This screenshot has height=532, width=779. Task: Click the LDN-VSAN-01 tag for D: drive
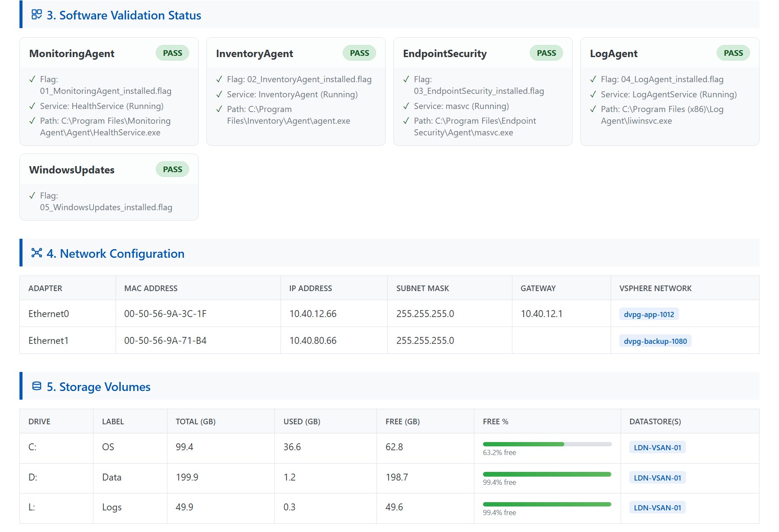tap(657, 478)
